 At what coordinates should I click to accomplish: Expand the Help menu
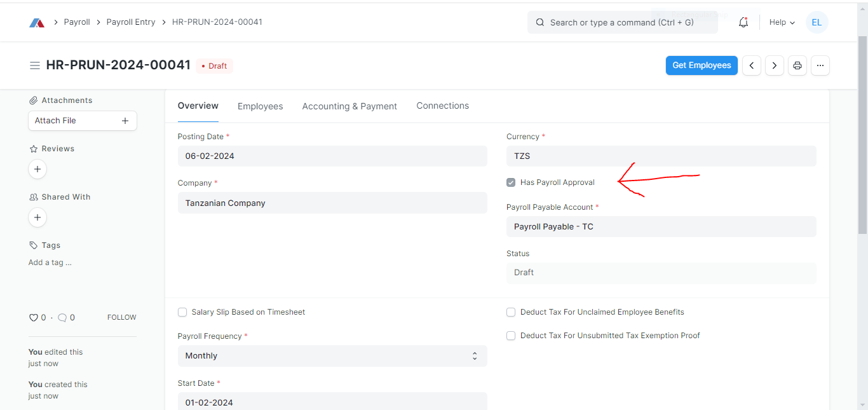pyautogui.click(x=781, y=22)
